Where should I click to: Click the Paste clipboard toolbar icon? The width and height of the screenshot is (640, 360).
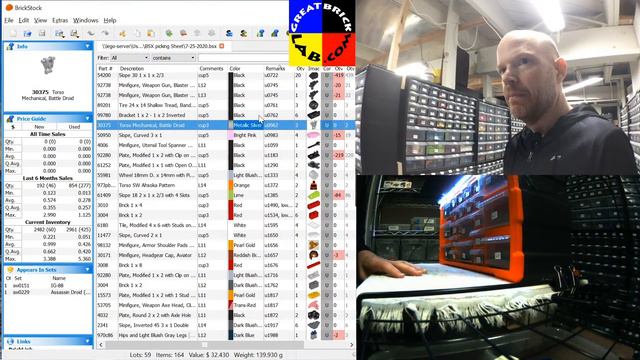pos(151,33)
